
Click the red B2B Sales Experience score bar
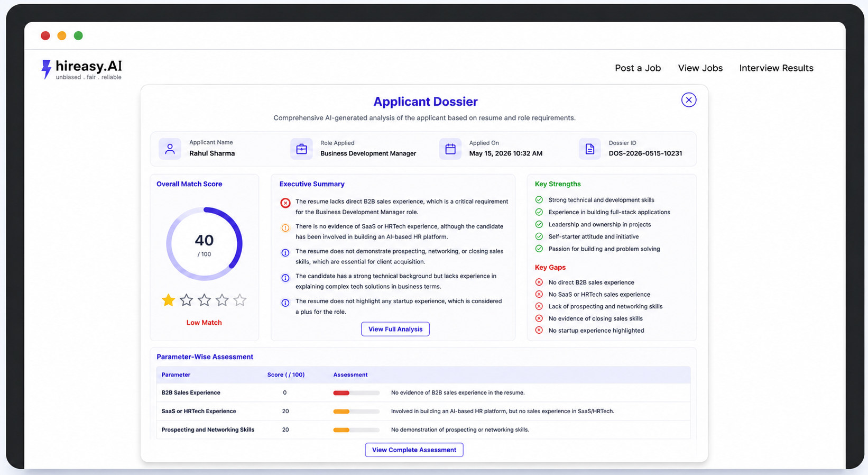click(356, 393)
